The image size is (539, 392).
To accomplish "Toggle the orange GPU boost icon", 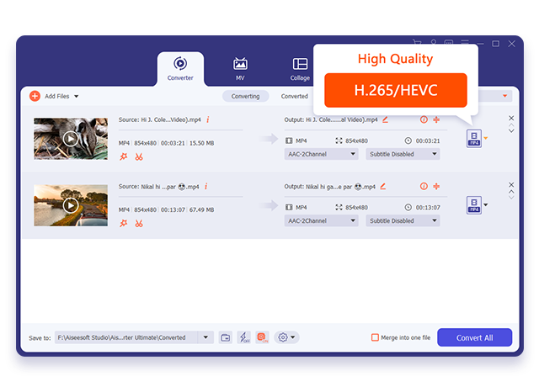I will (x=262, y=337).
